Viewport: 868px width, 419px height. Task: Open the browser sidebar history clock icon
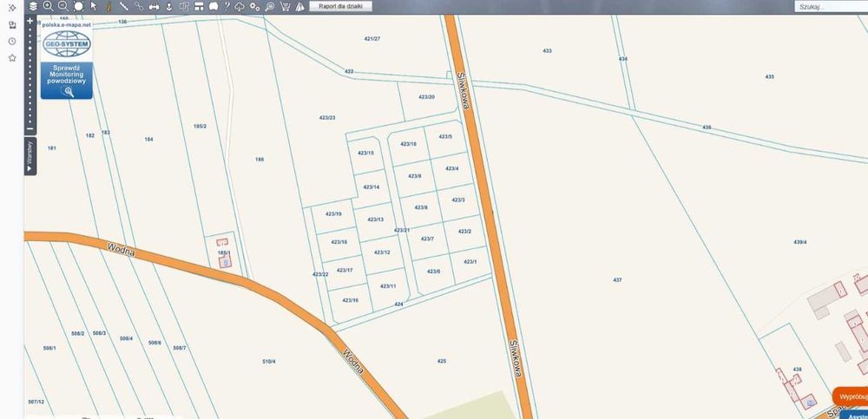(11, 42)
